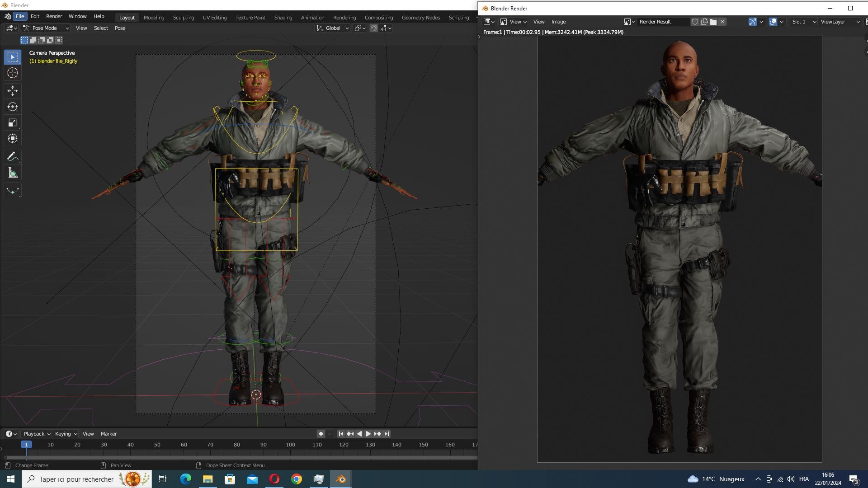
Task: Select the Rotate tool
Action: pos(13,107)
